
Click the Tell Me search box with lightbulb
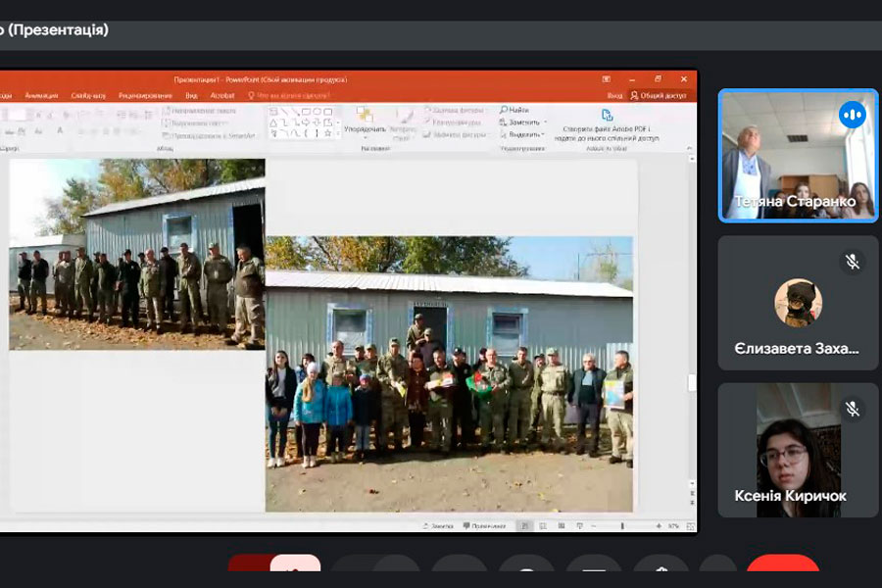coord(289,96)
